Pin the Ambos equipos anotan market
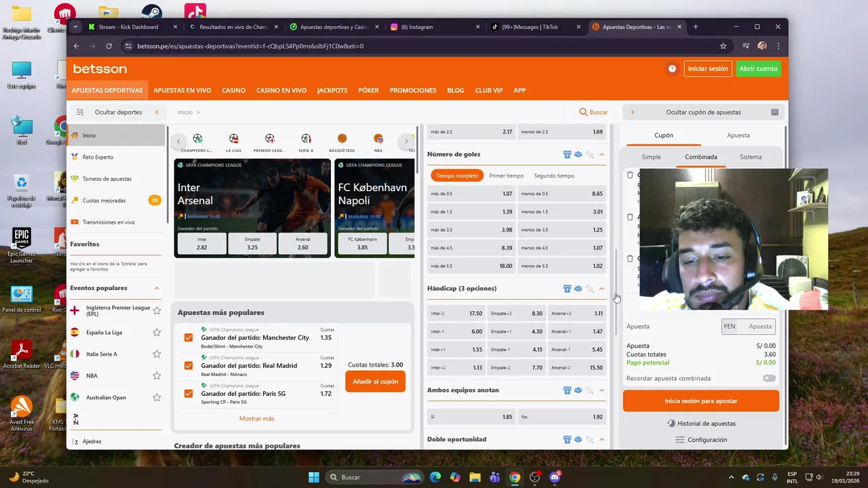This screenshot has height=488, width=868. tap(590, 390)
